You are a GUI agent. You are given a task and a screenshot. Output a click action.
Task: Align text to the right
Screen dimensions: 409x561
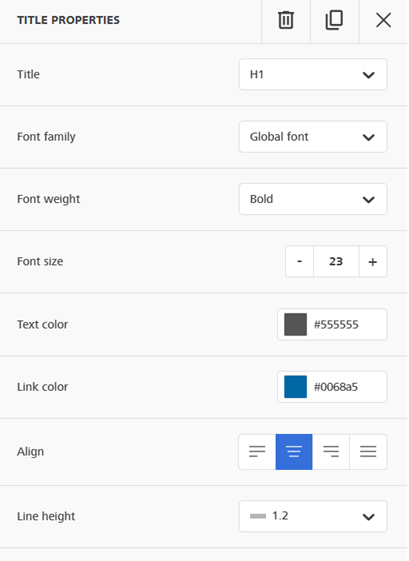(331, 452)
